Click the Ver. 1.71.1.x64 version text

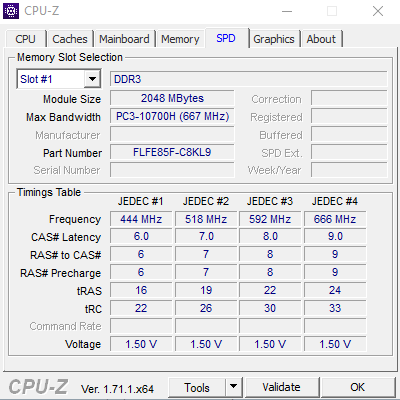click(x=117, y=389)
